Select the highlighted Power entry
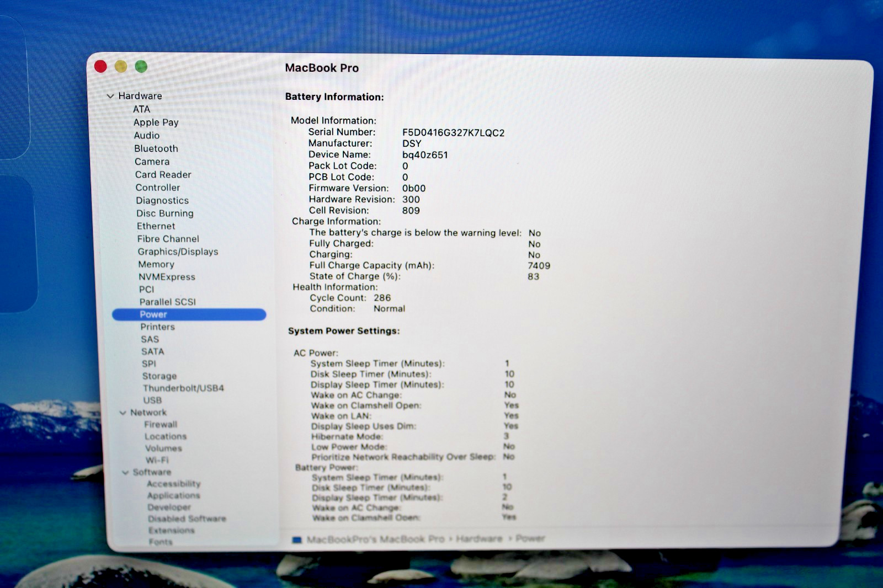This screenshot has height=588, width=883. pyautogui.click(x=189, y=314)
